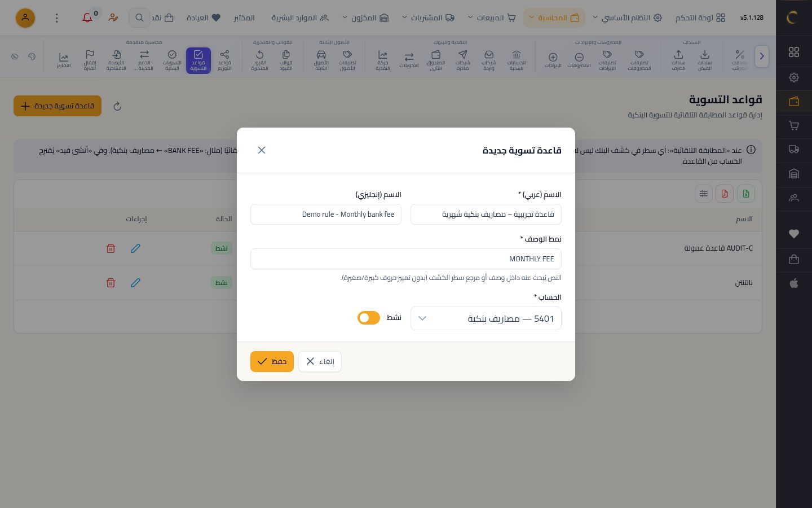Screen dimensions: 812x508
Task: Add a new rule with قاعدة تسوية جديدة
Action: [x=58, y=106]
